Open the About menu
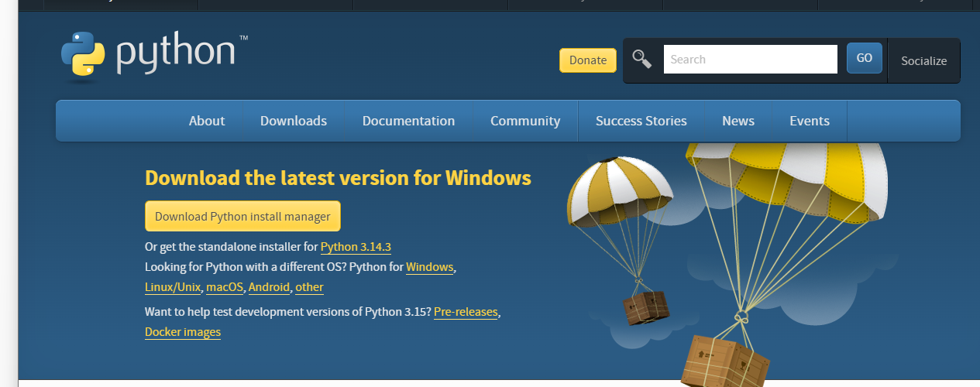The height and width of the screenshot is (387, 980). tap(207, 121)
